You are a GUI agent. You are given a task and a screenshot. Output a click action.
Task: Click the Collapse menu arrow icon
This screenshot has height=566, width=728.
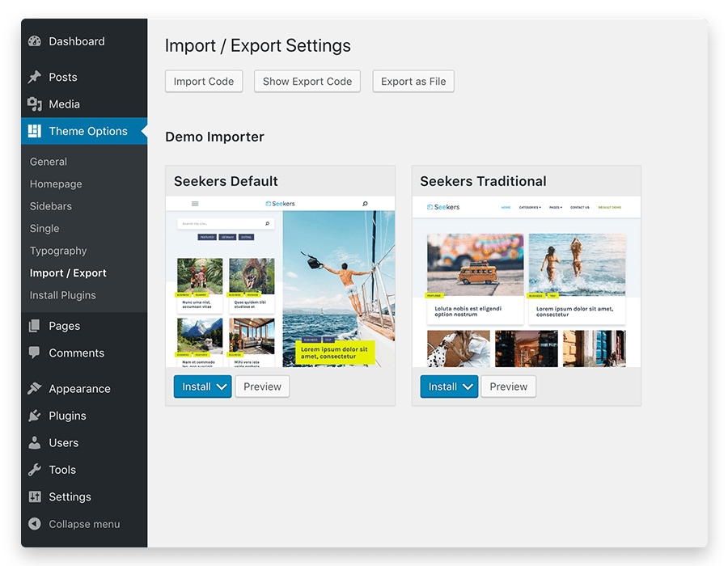(34, 524)
